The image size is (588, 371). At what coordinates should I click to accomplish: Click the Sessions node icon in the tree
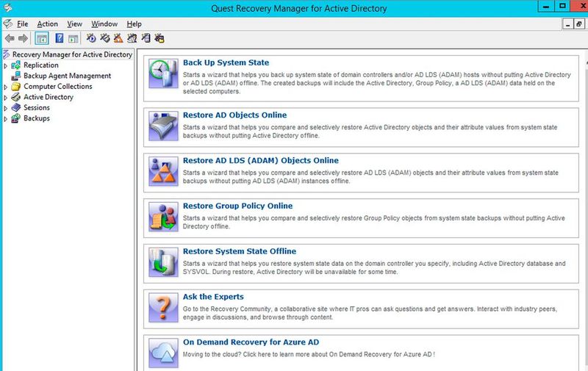tap(15, 107)
